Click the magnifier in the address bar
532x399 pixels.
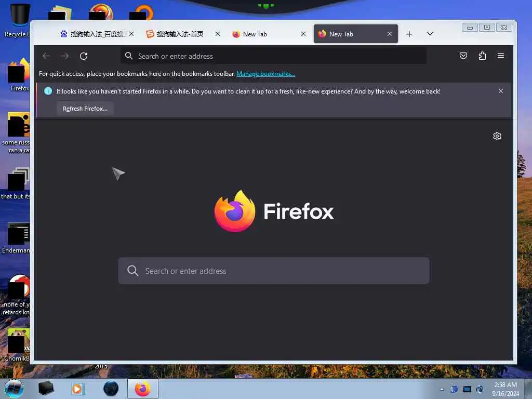(129, 56)
